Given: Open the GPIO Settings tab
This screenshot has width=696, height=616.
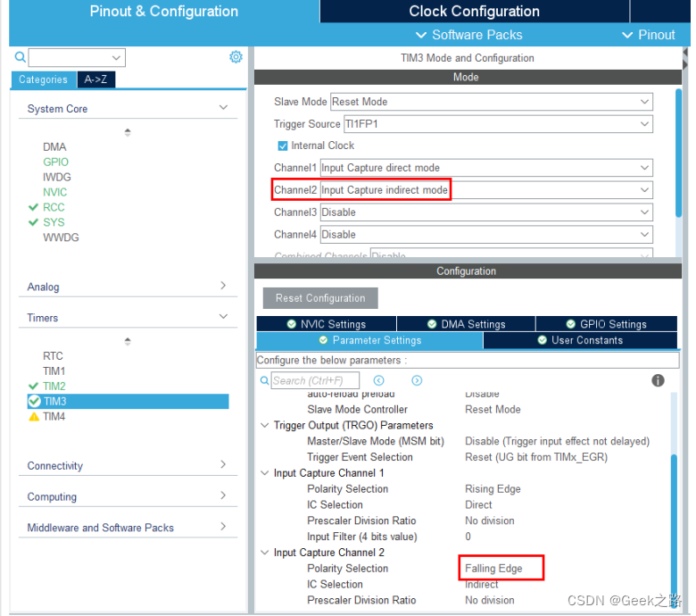Looking at the screenshot, I should [607, 324].
